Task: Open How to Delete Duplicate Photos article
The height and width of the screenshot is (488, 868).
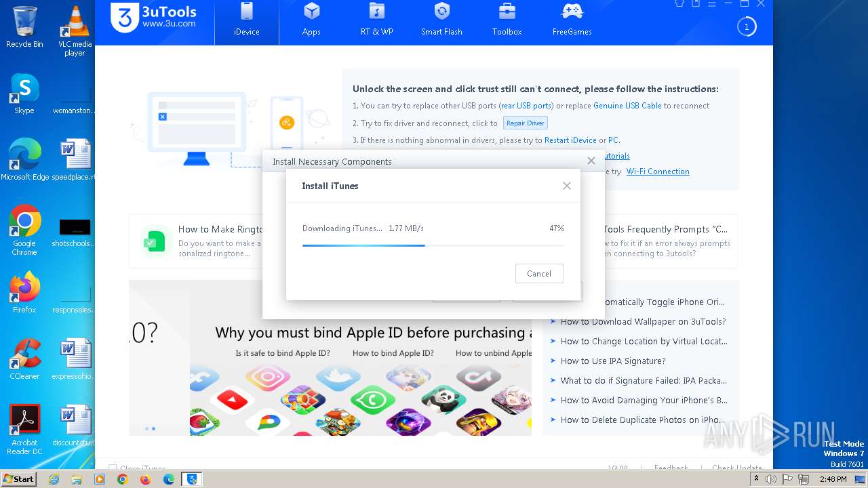Action: [642, 420]
